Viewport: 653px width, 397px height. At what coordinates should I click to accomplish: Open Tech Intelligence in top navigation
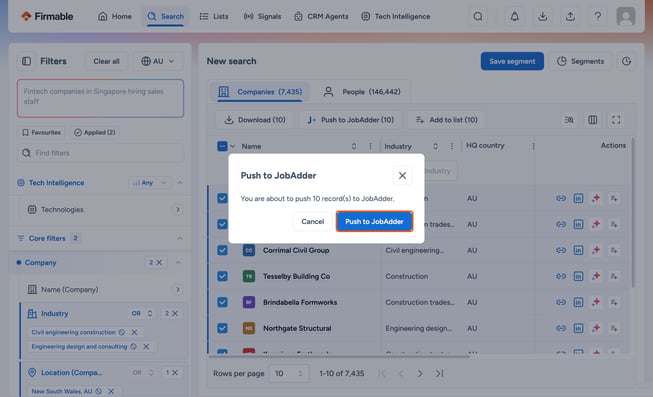[396, 16]
